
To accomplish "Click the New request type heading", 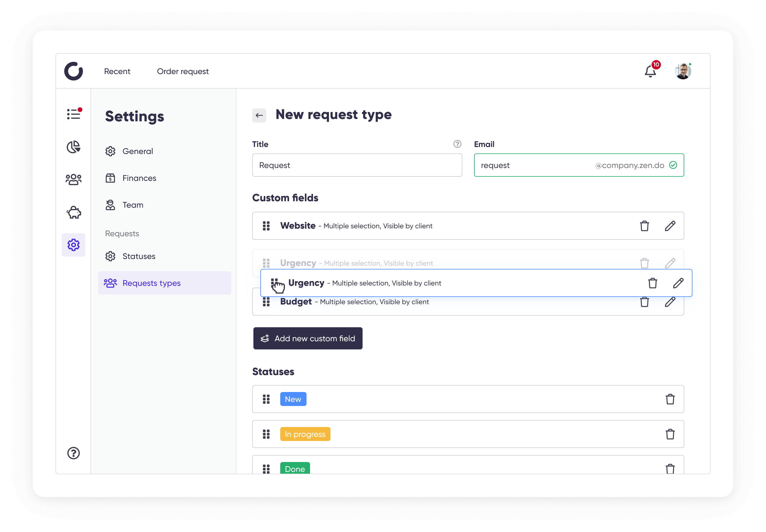I will [333, 115].
